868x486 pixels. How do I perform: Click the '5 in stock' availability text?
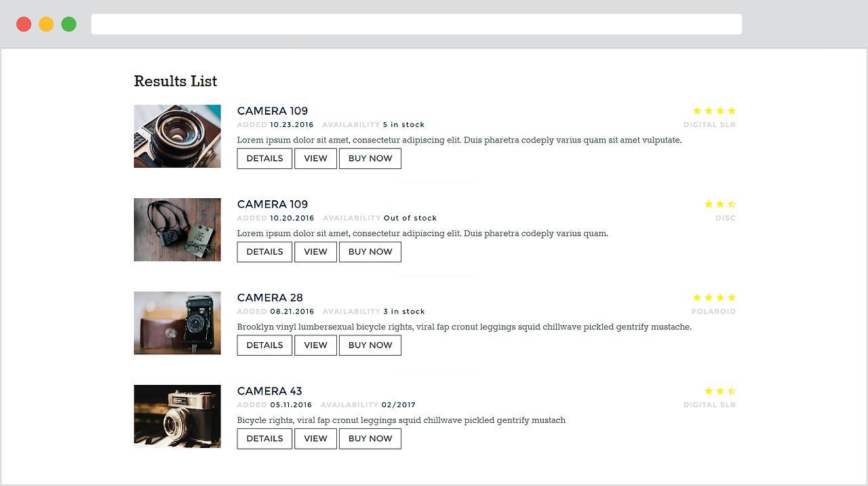click(x=403, y=125)
